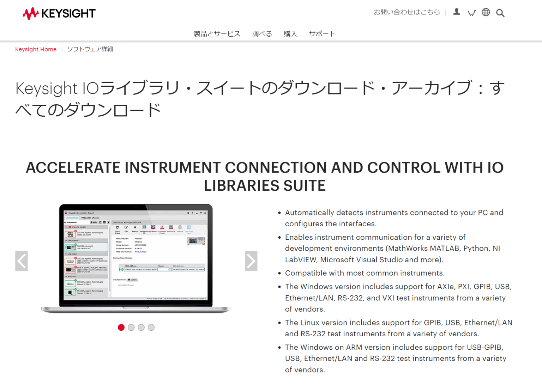Go to Keysight.Home via breadcrumb

point(36,49)
